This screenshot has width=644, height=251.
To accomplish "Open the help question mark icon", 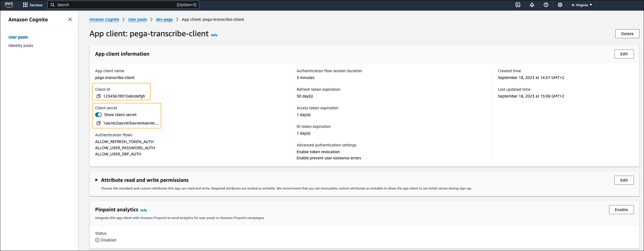I will coord(546,5).
